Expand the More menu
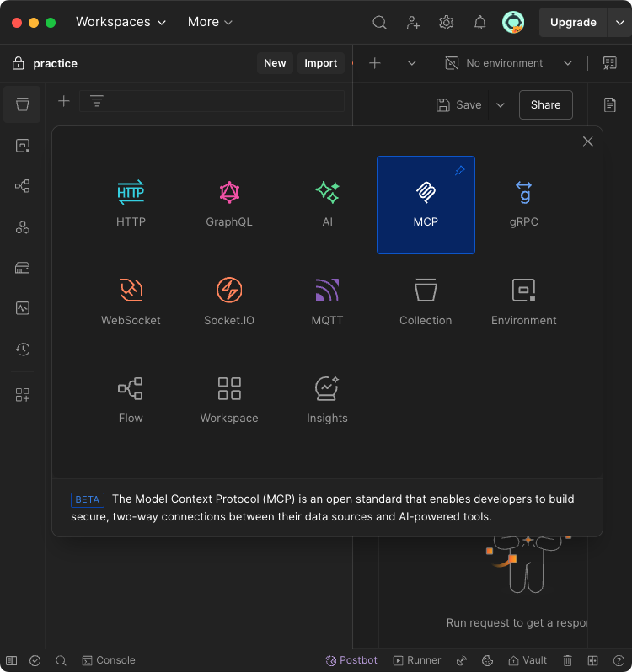632x672 pixels. (210, 22)
